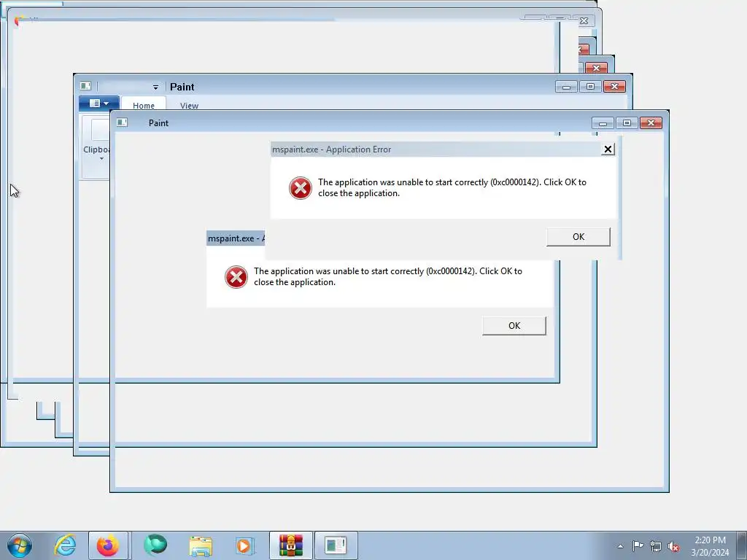This screenshot has width=747, height=560.
Task: Expand the Customize Quick Access Toolbar arrow
Action: (155, 87)
